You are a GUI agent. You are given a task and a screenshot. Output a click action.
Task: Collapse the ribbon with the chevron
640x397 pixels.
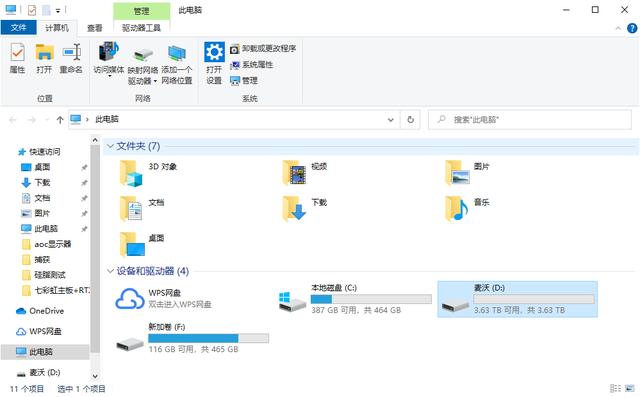coord(618,28)
